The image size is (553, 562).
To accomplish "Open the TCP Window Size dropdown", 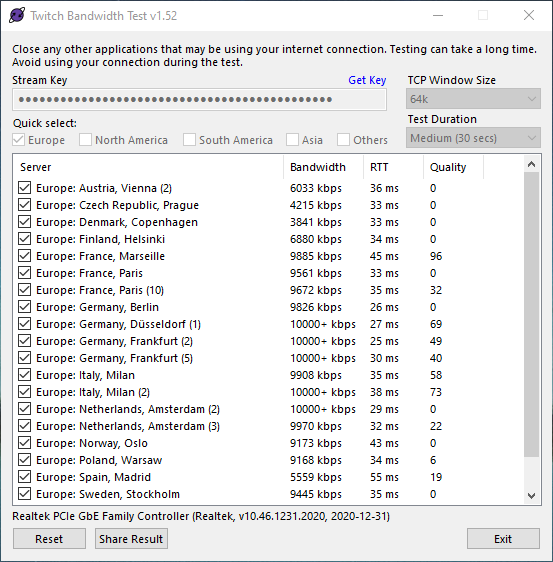I will pos(473,99).
